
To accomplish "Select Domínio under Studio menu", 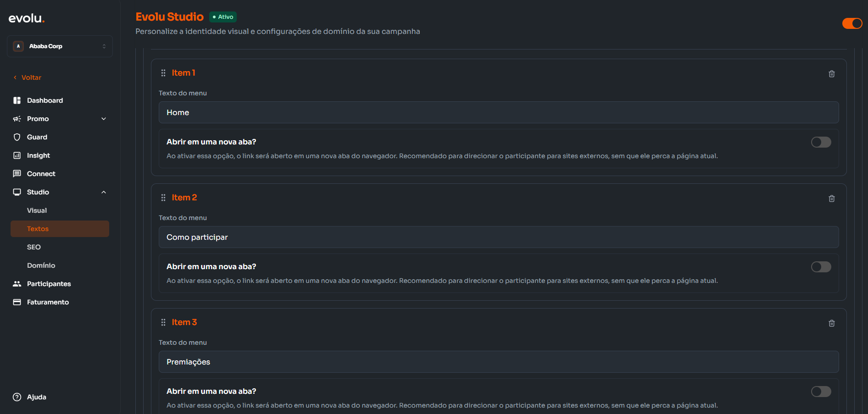I will point(41,265).
